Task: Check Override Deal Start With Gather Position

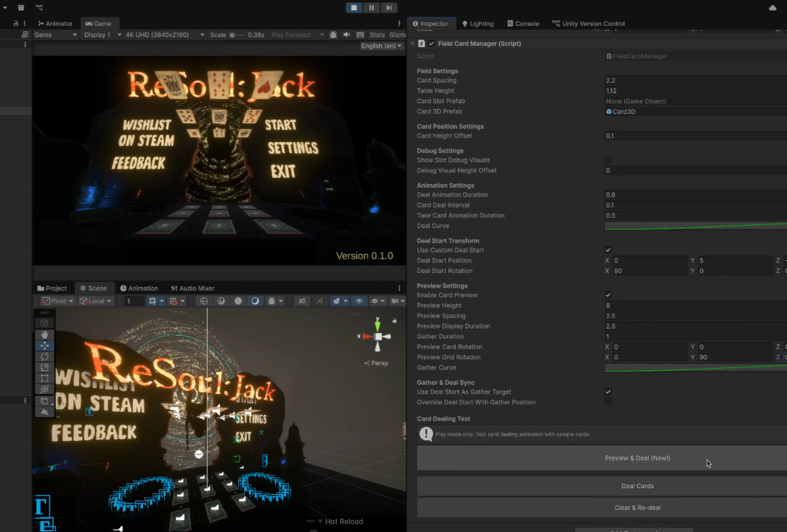Action: click(x=608, y=402)
